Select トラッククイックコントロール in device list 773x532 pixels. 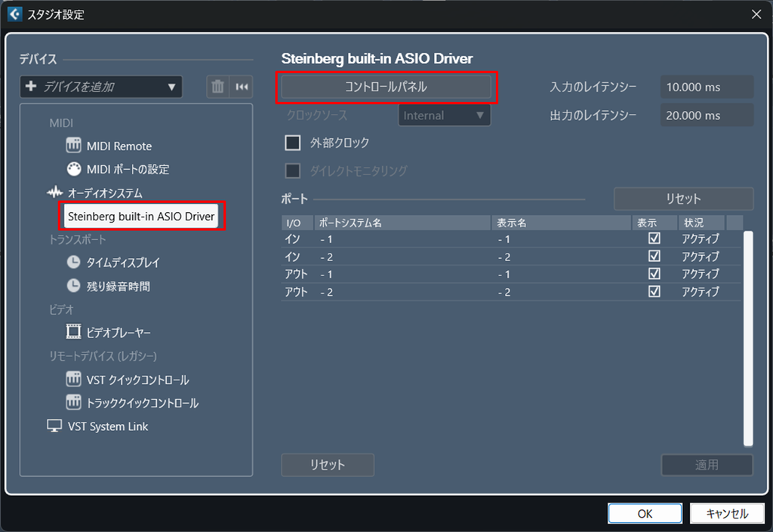(143, 403)
